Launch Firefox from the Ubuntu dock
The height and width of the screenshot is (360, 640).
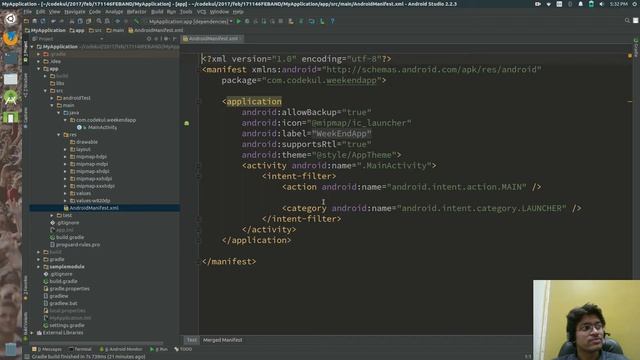pos(10,38)
